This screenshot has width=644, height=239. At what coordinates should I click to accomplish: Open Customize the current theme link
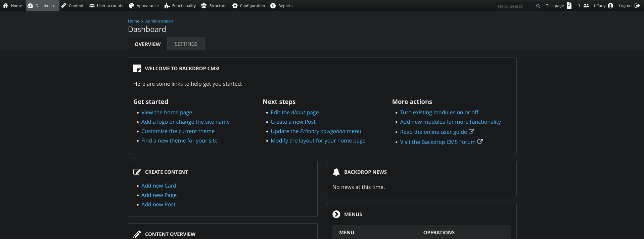178,131
